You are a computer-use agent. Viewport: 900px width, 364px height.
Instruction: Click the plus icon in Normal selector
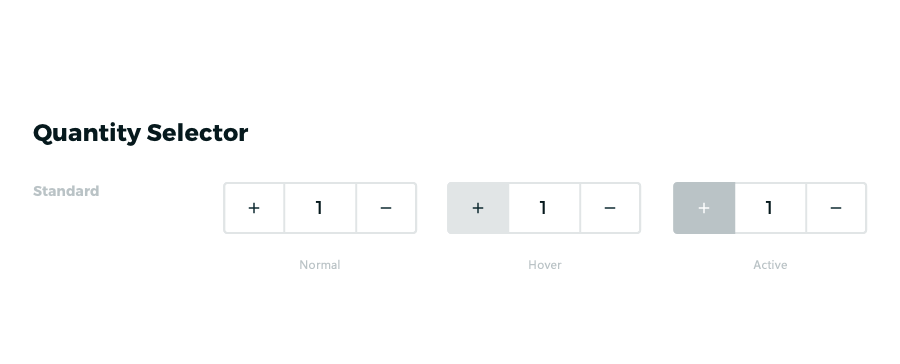click(x=254, y=208)
